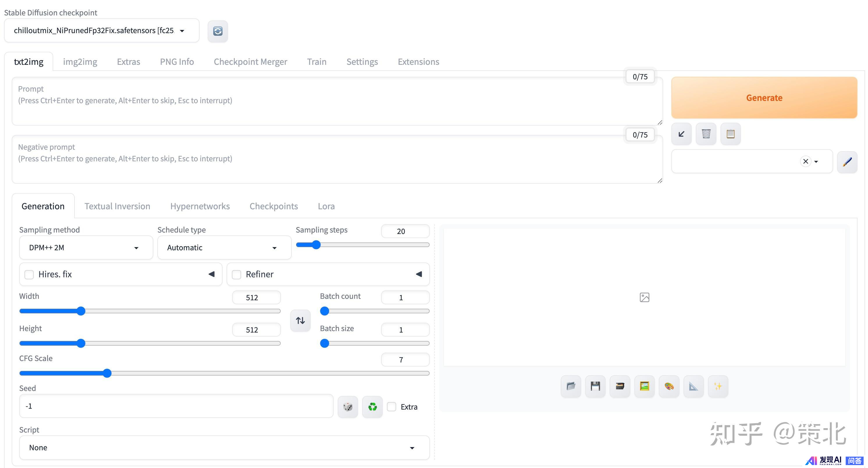This screenshot has height=468, width=868.
Task: Expand the Script dropdown
Action: pos(224,448)
